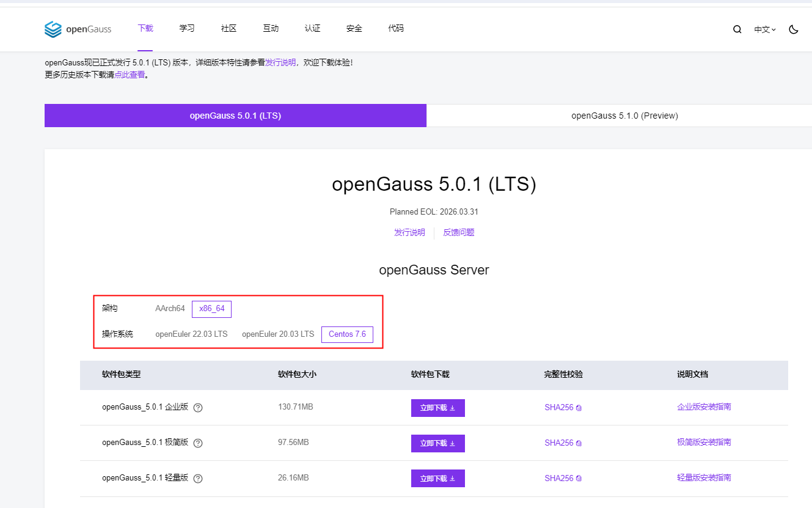This screenshot has width=812, height=508.
Task: Select AArch64 architecture option
Action: pos(170,309)
